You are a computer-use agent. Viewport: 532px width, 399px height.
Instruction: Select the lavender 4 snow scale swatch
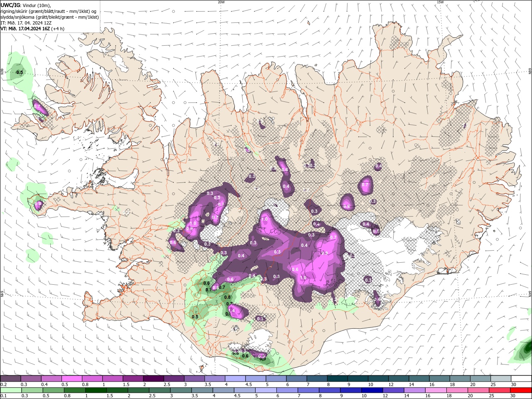235,379
